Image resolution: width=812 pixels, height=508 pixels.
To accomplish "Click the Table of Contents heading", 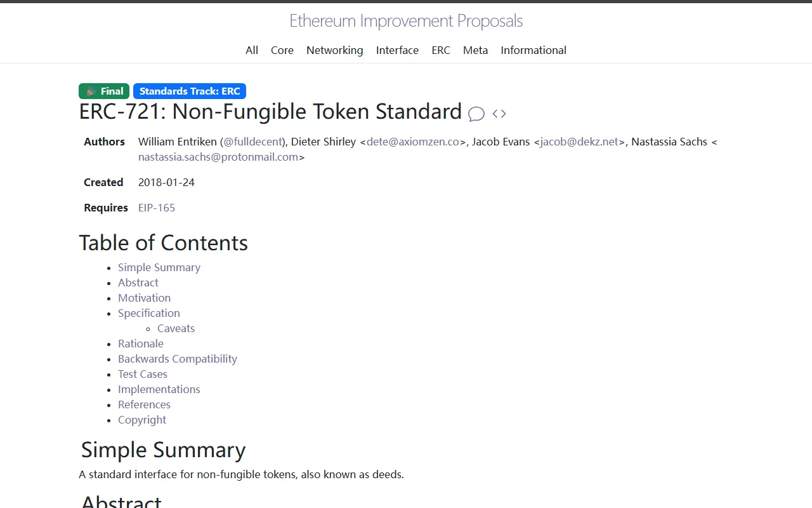I will (x=164, y=243).
